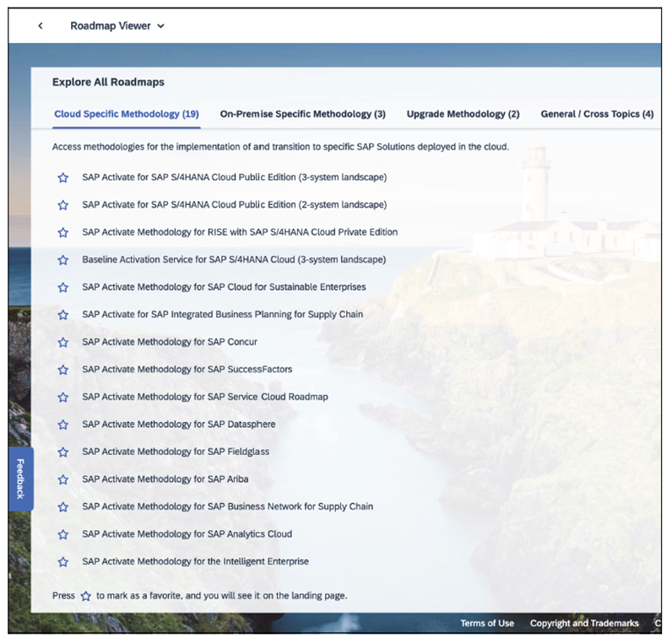The image size is (672, 639).
Task: Star the RISE with SAP Private Edition roadmap
Action: 63,232
